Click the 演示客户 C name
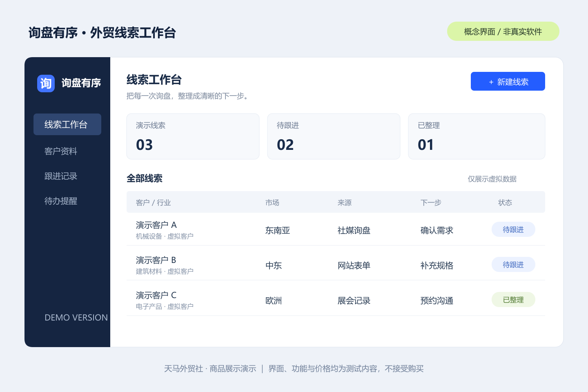The width and height of the screenshot is (588, 392). point(156,295)
